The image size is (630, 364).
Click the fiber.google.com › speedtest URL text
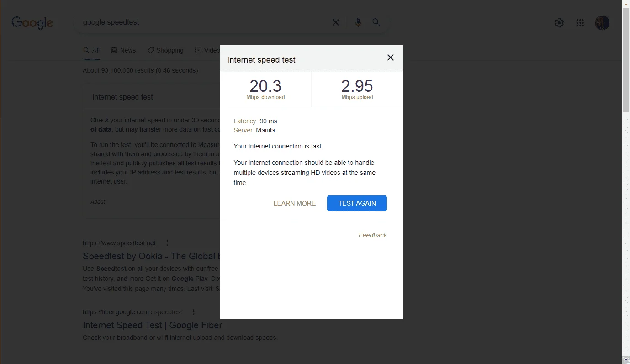point(132,312)
